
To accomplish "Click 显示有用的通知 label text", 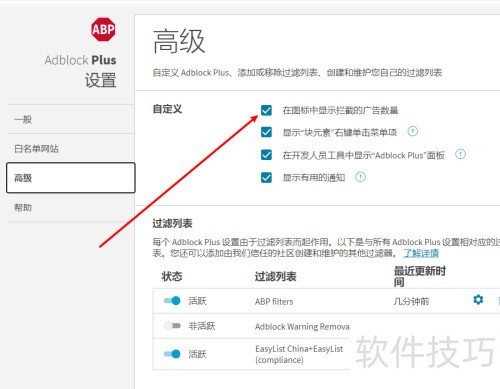I will click(x=314, y=177).
